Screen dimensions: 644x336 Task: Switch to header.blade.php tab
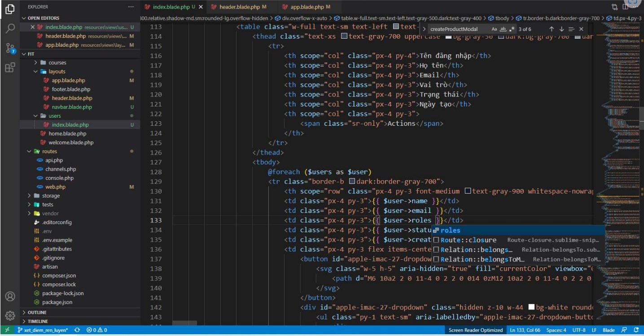(240, 7)
